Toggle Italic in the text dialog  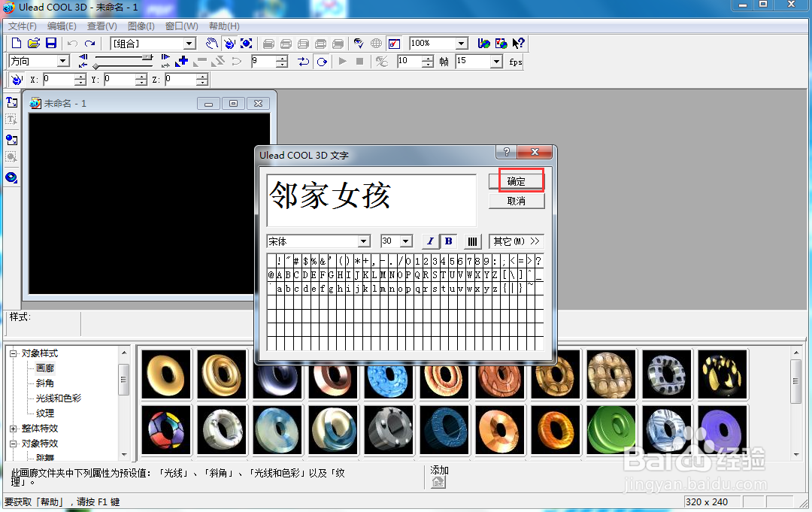[x=430, y=241]
